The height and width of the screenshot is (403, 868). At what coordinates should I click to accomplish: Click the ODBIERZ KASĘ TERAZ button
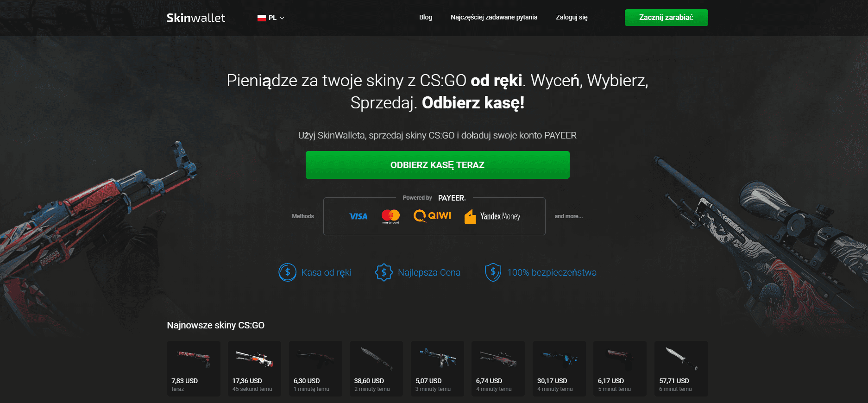click(438, 165)
